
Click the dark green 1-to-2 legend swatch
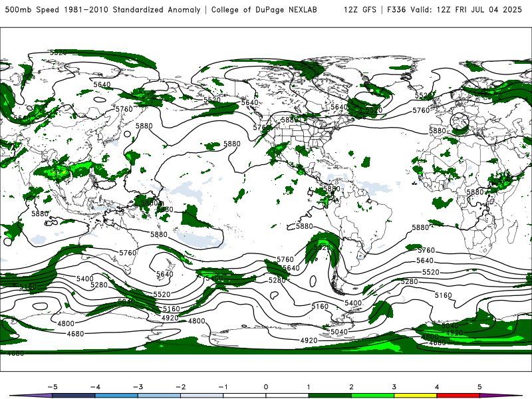(330, 396)
